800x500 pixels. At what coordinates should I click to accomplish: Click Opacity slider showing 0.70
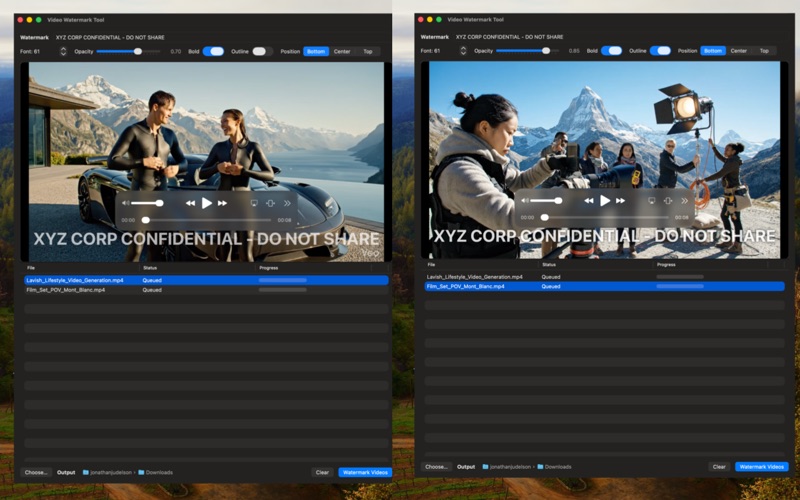129,52
